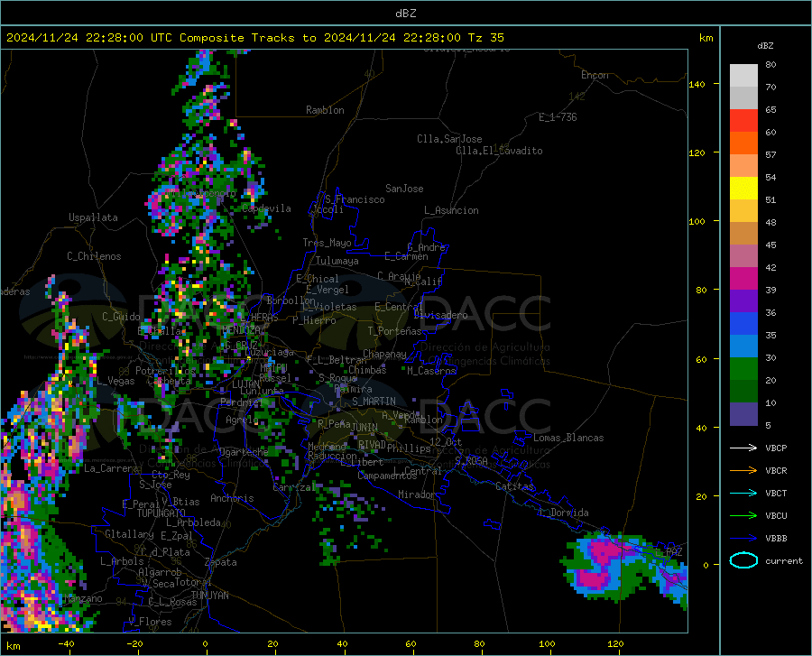Select the bright yellow 51-54 dBZ swatch
Image resolution: width=812 pixels, height=656 pixels.
click(x=743, y=189)
